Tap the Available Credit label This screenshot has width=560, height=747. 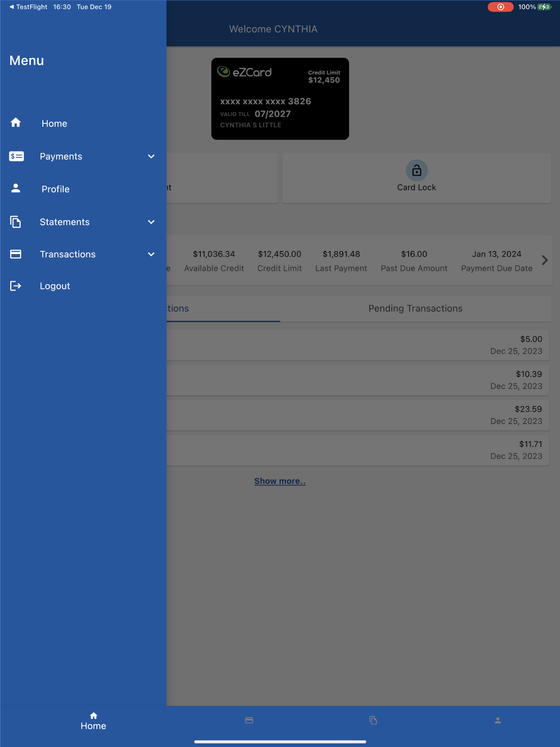[214, 269]
